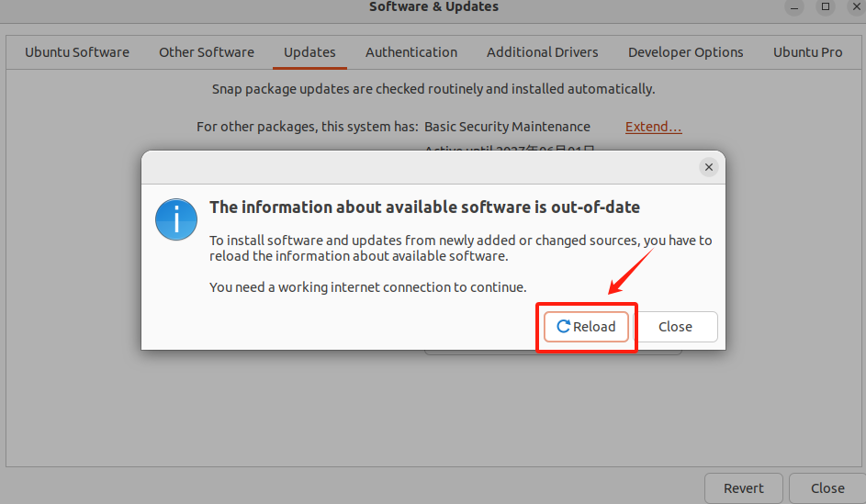The width and height of the screenshot is (866, 504).
Task: Click the Revert button
Action: (x=743, y=488)
